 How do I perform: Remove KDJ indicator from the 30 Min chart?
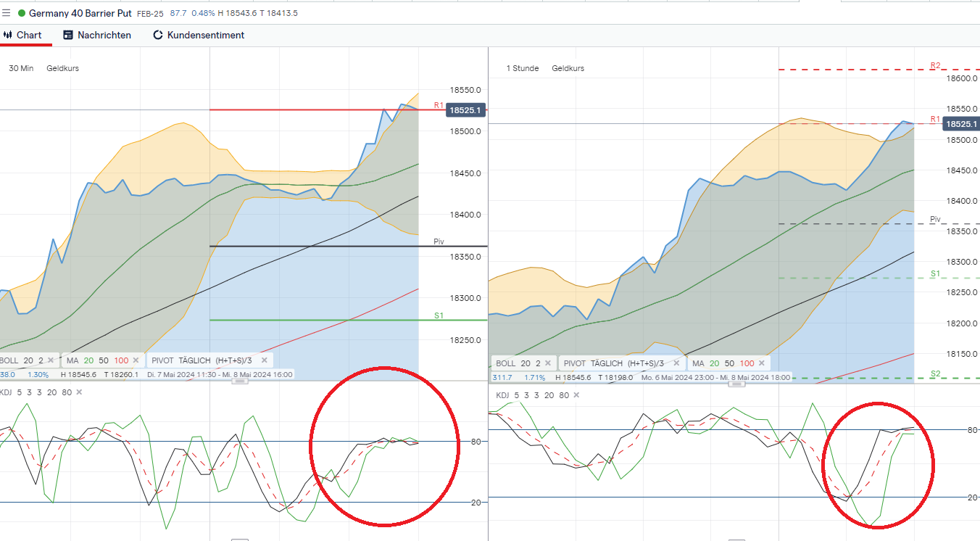coord(79,392)
